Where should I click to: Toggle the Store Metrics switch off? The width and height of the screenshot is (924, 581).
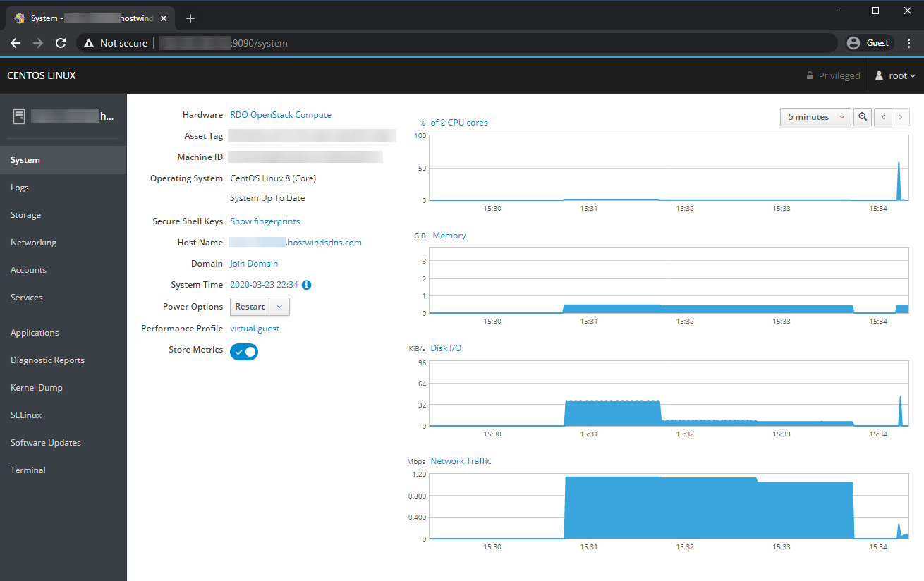coord(244,351)
